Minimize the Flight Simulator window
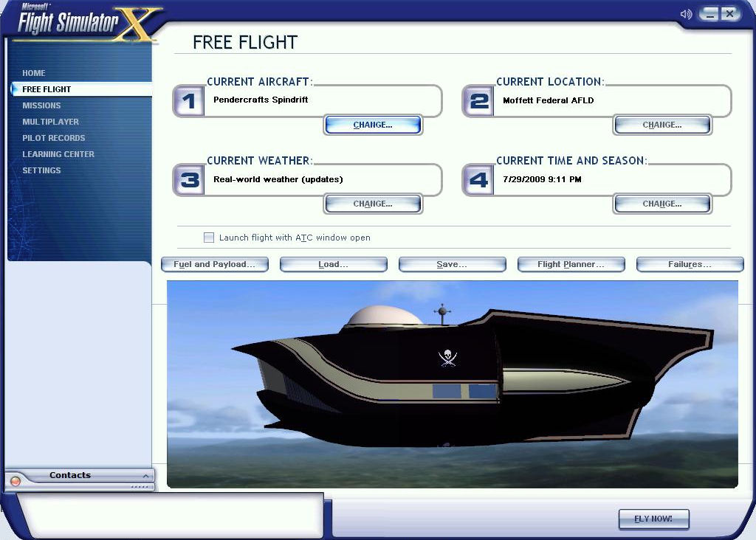Screen dimensions: 756x540 coord(709,14)
